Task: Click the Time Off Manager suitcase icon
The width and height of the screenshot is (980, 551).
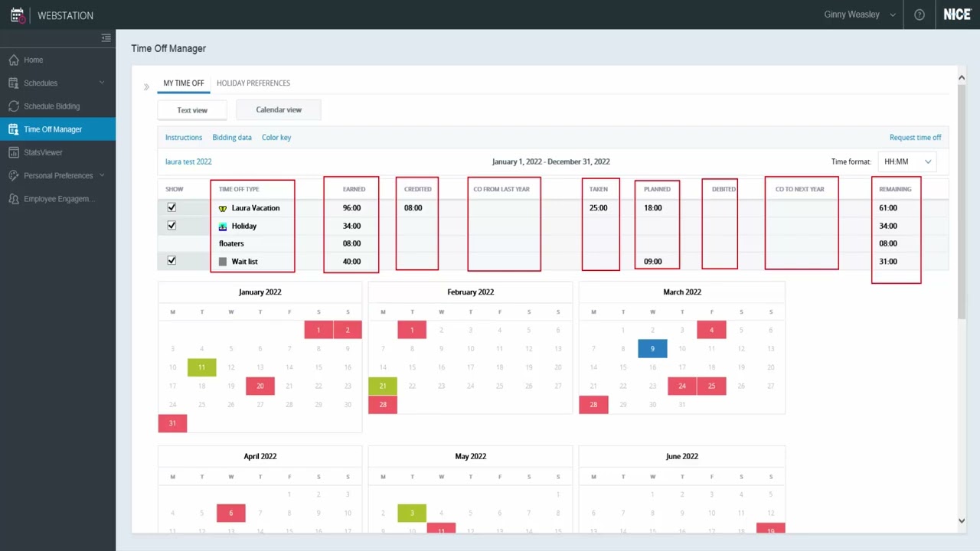Action: point(14,129)
